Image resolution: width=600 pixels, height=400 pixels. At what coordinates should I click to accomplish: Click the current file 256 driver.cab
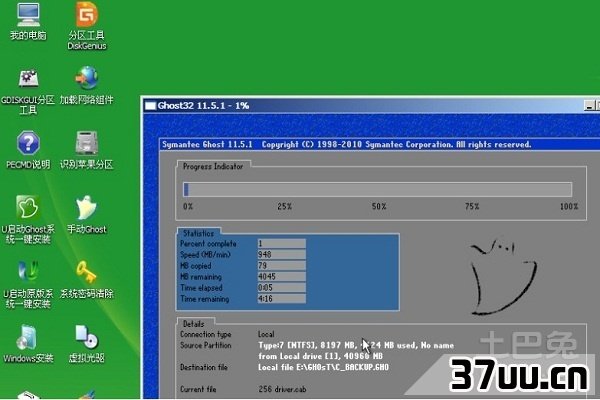(282, 389)
